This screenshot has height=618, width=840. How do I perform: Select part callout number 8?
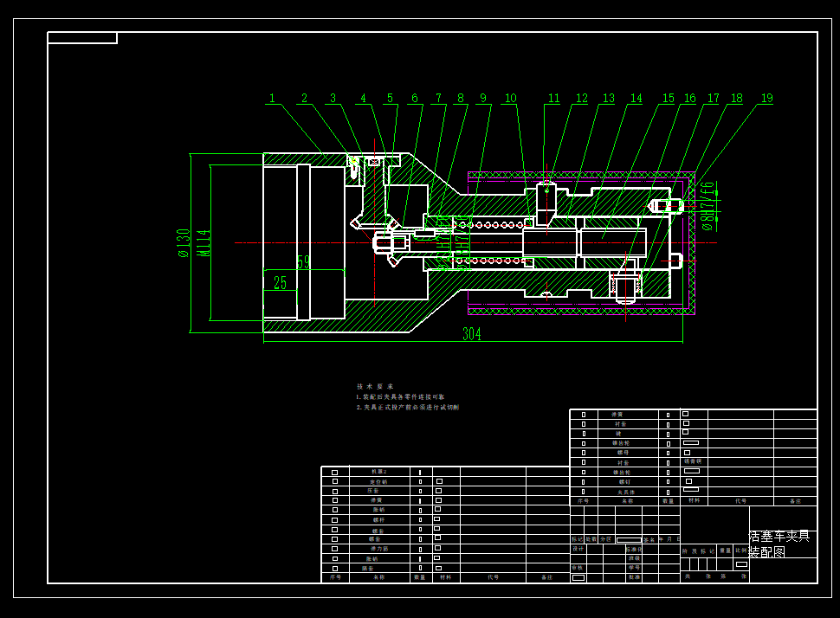[x=461, y=98]
